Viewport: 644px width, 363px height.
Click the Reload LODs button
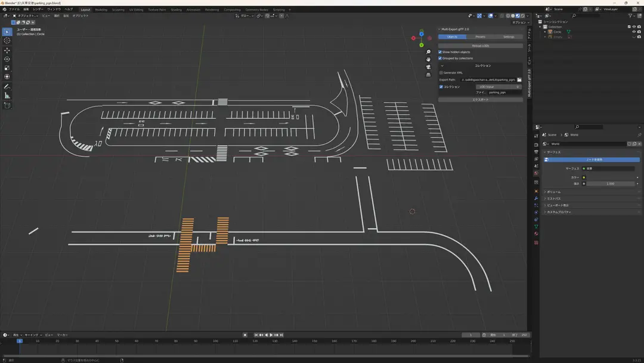(x=480, y=45)
